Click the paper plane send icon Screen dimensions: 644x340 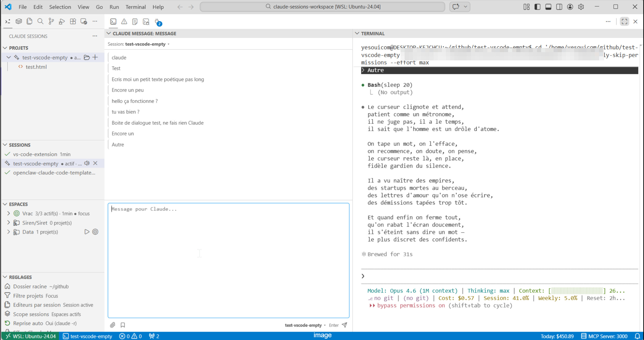coord(344,325)
